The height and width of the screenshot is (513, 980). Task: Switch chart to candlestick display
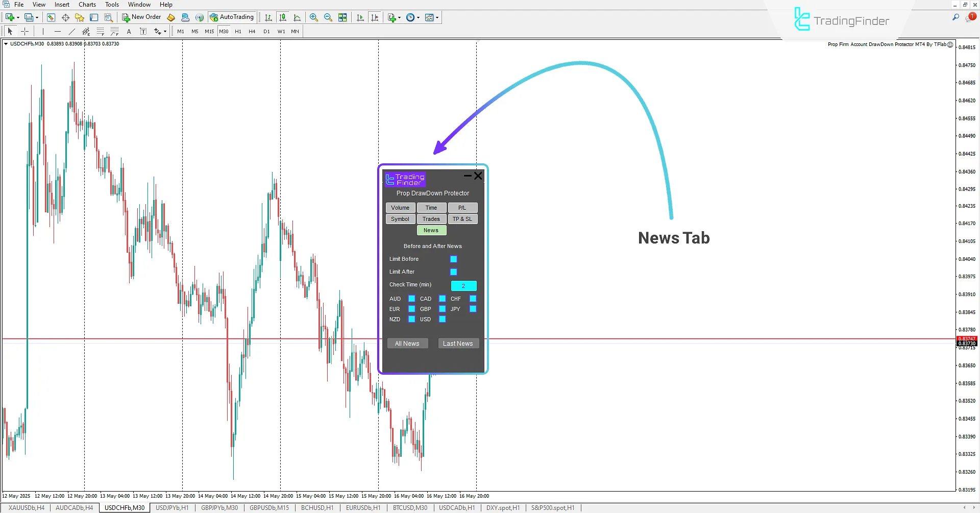click(283, 17)
